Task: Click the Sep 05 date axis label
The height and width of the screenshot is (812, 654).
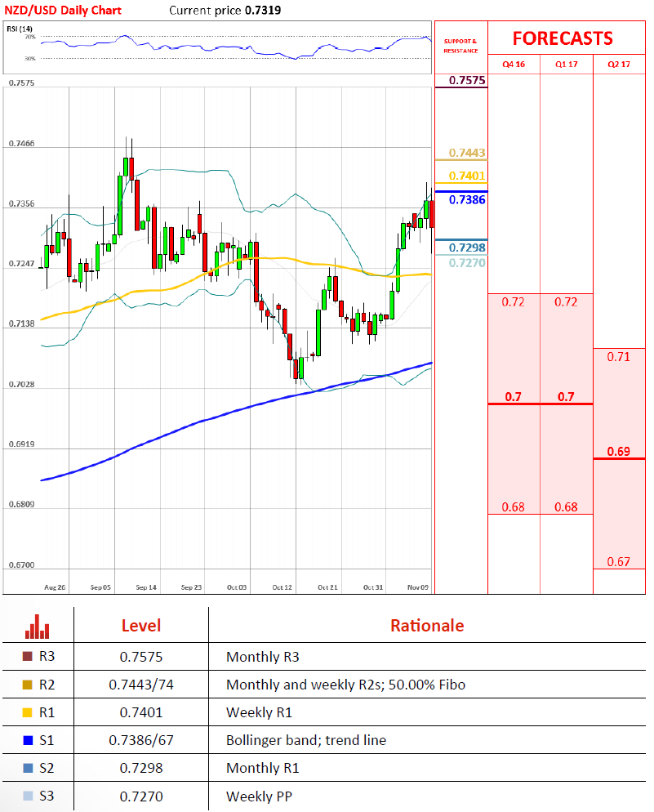Action: coord(100,587)
